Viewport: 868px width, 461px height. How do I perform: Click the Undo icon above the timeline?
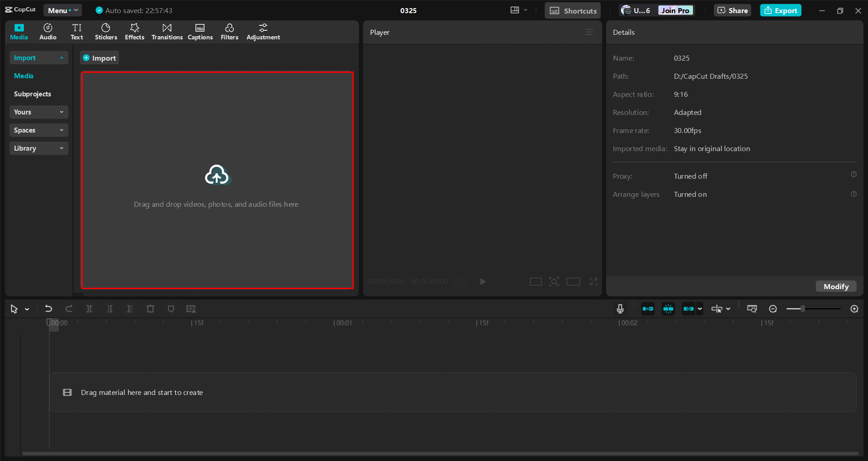click(x=48, y=309)
